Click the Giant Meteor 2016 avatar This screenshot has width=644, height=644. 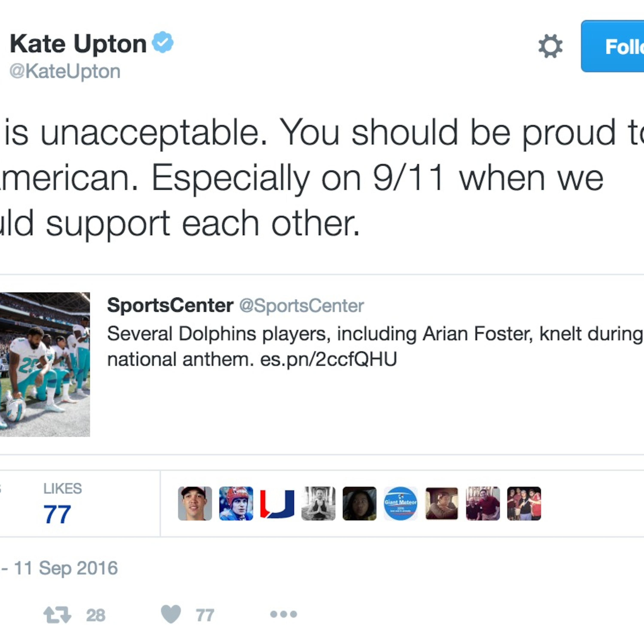(401, 503)
